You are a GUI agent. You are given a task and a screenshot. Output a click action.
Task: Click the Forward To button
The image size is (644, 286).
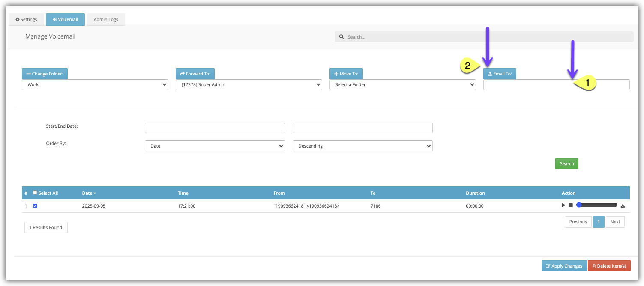pos(195,74)
